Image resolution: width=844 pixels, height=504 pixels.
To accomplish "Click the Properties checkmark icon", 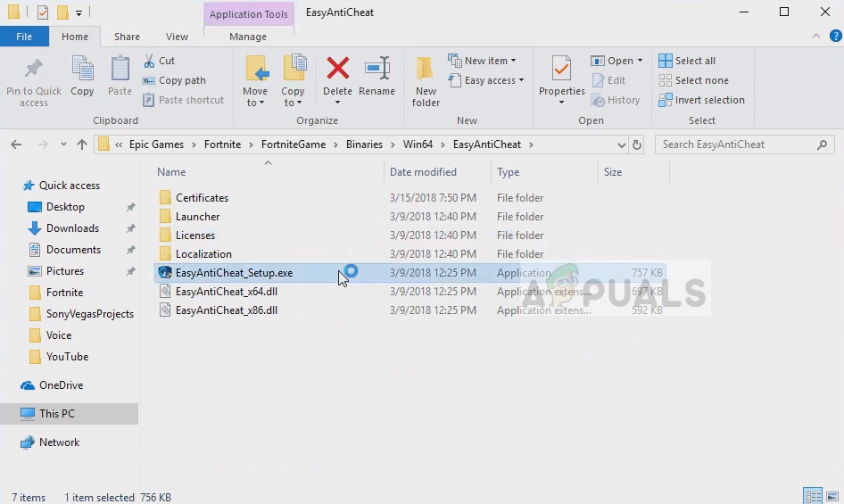I will click(x=561, y=69).
